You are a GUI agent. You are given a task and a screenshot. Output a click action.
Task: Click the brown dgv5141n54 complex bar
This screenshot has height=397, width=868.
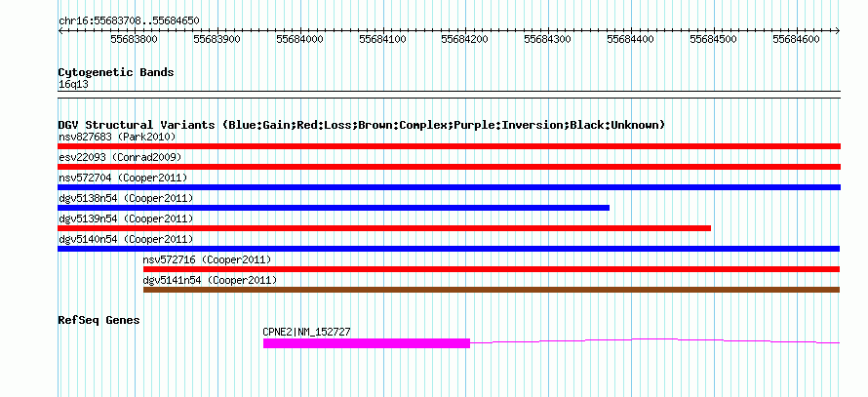(492, 290)
